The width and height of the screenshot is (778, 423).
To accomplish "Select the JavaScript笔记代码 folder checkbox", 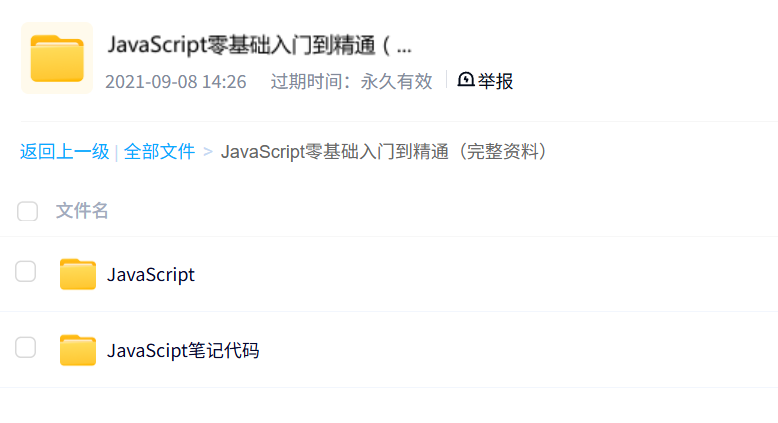I will point(26,348).
